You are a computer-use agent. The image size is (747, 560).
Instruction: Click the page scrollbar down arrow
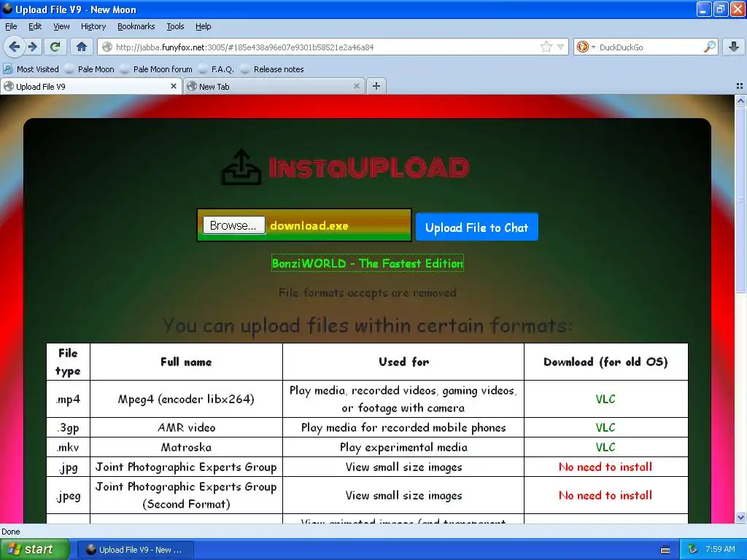[740, 517]
